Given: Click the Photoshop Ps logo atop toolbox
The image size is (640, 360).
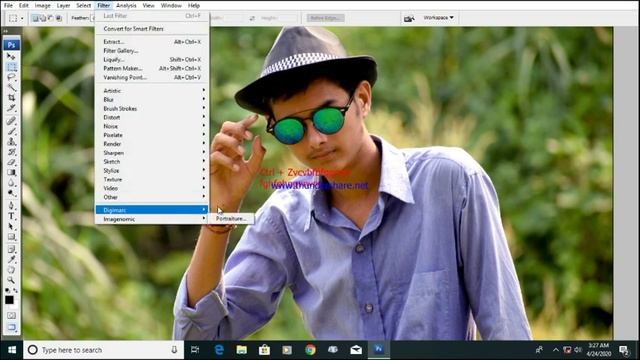Looking at the screenshot, I should pos(11,44).
